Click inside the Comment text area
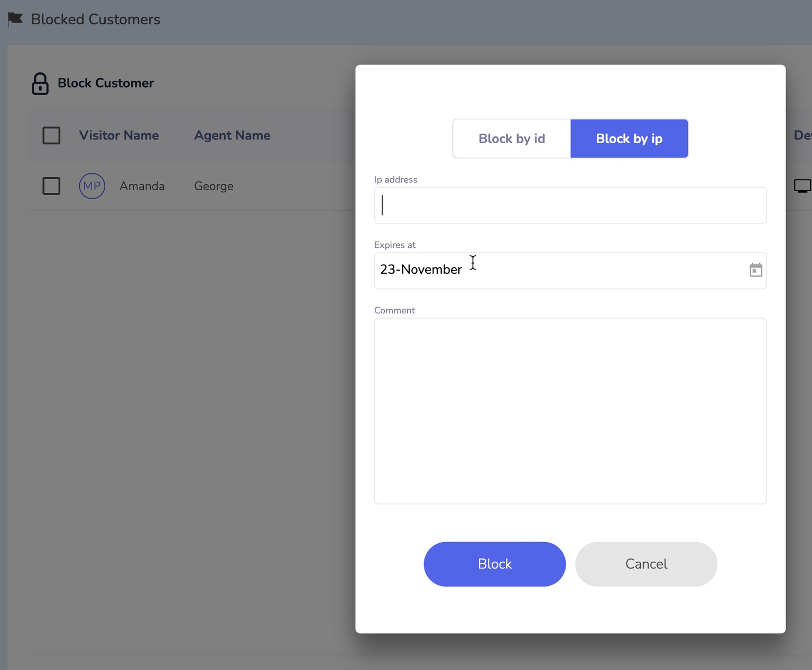This screenshot has height=670, width=812. (570, 411)
